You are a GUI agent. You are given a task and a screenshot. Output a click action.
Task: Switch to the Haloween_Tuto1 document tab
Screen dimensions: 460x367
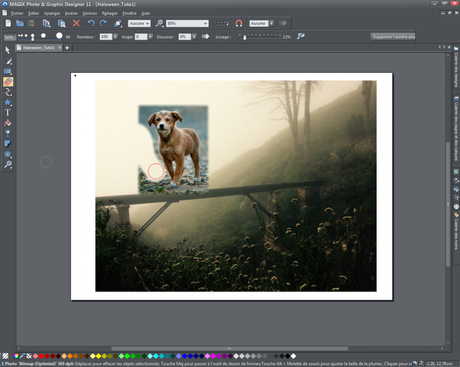pyautogui.click(x=38, y=48)
